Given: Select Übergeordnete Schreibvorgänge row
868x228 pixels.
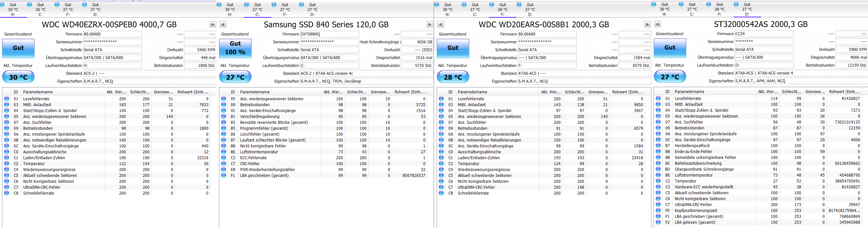Looking at the screenshot, I should [x=758, y=169].
